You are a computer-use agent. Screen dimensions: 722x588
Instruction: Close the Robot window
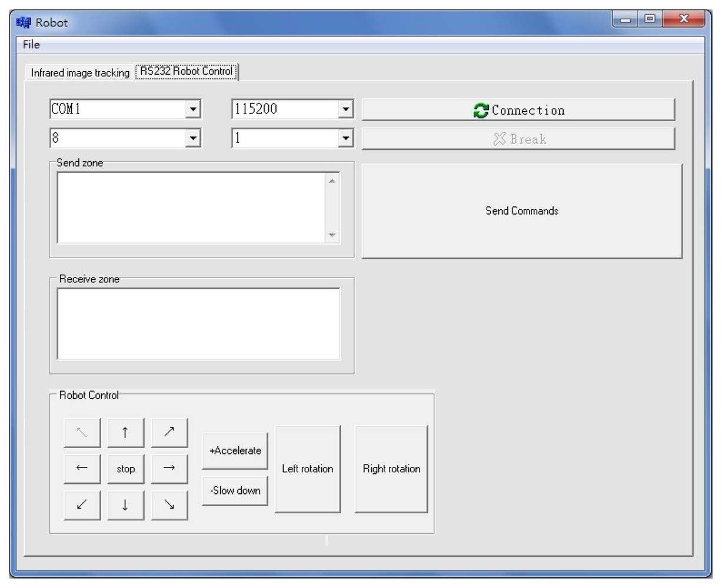pyautogui.click(x=683, y=20)
